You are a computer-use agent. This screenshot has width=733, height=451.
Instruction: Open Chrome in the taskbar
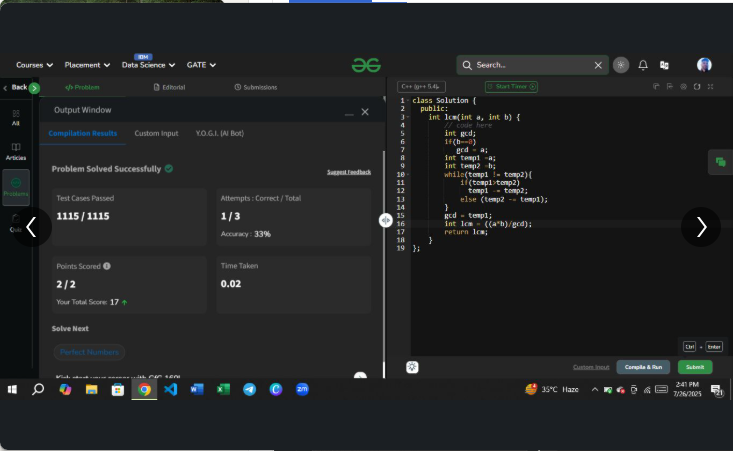pyautogui.click(x=144, y=389)
